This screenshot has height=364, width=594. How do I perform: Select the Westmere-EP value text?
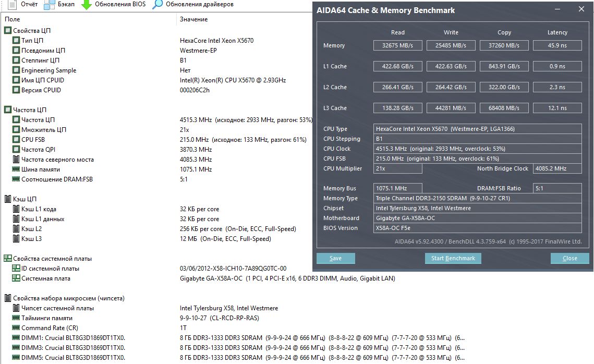click(198, 51)
